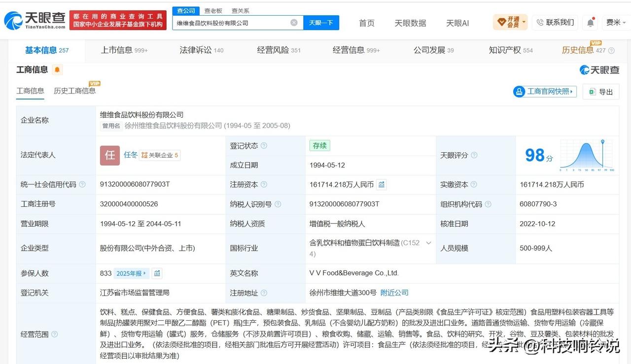Click help icon next to 注册地址

(264, 293)
